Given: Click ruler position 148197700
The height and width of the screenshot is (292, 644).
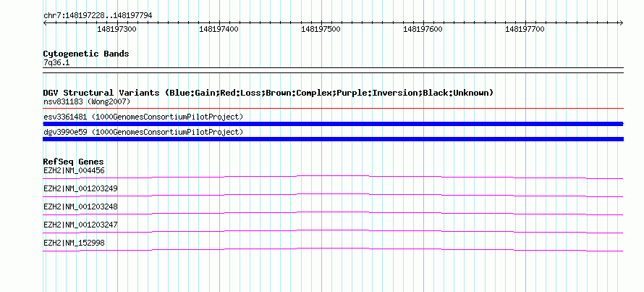Looking at the screenshot, I should click(x=525, y=29).
